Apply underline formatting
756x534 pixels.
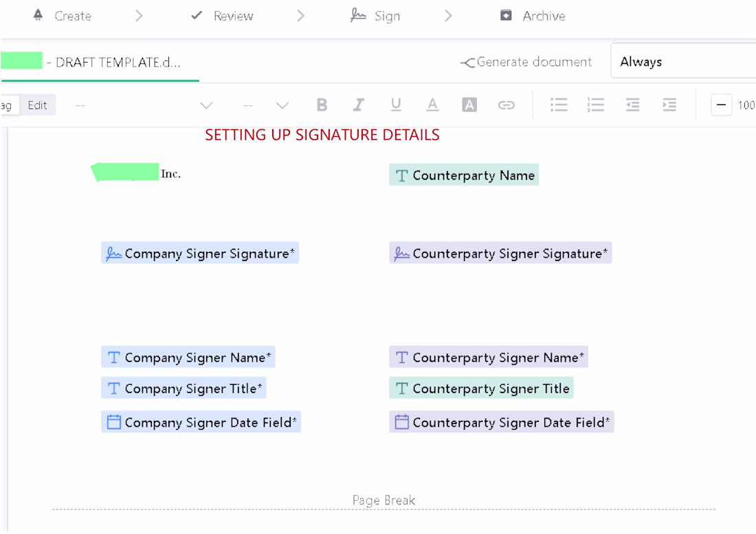(x=396, y=104)
